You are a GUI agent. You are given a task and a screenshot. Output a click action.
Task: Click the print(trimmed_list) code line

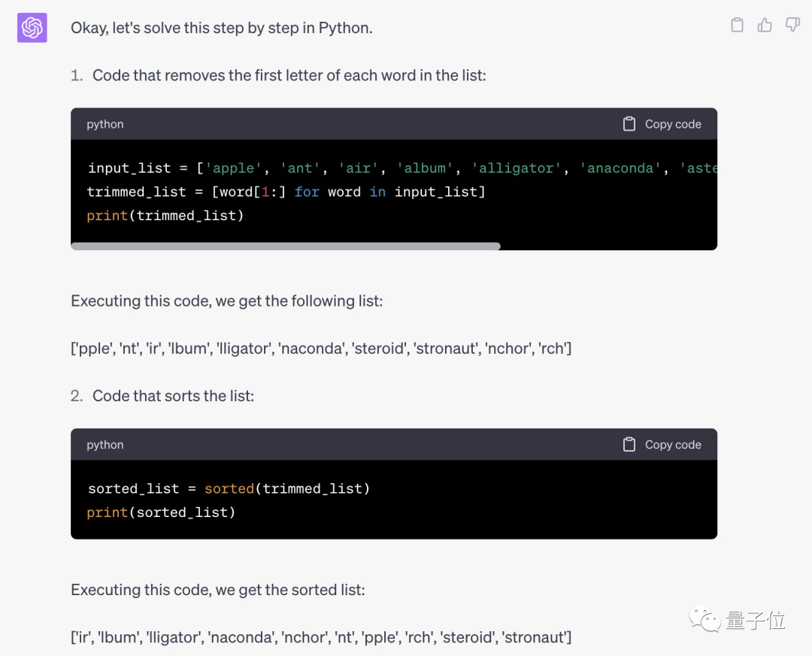(165, 216)
